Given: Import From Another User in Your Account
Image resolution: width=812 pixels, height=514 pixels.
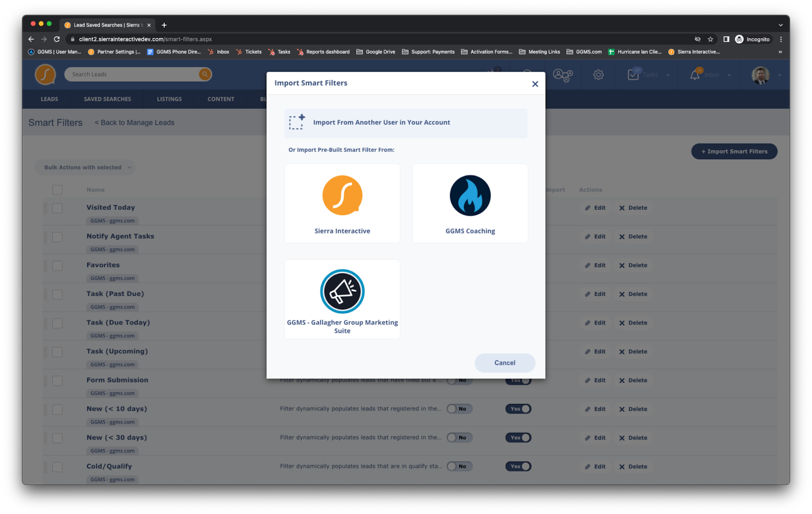Looking at the screenshot, I should click(x=405, y=122).
